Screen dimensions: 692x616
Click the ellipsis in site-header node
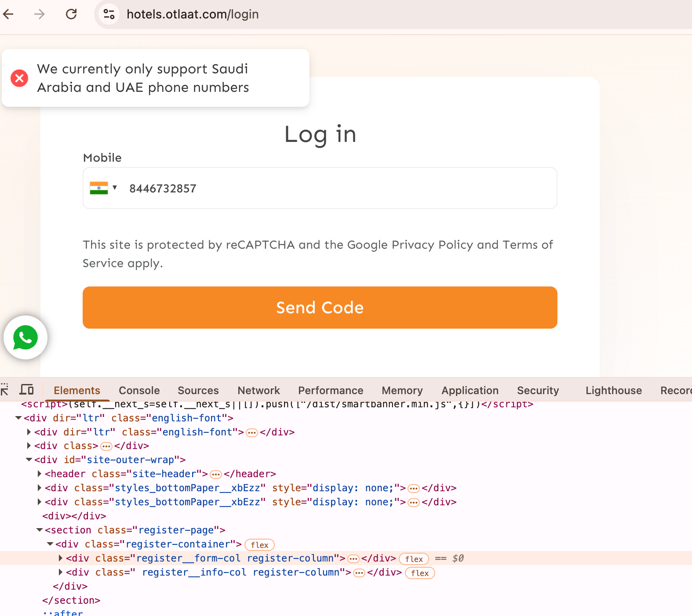(216, 475)
